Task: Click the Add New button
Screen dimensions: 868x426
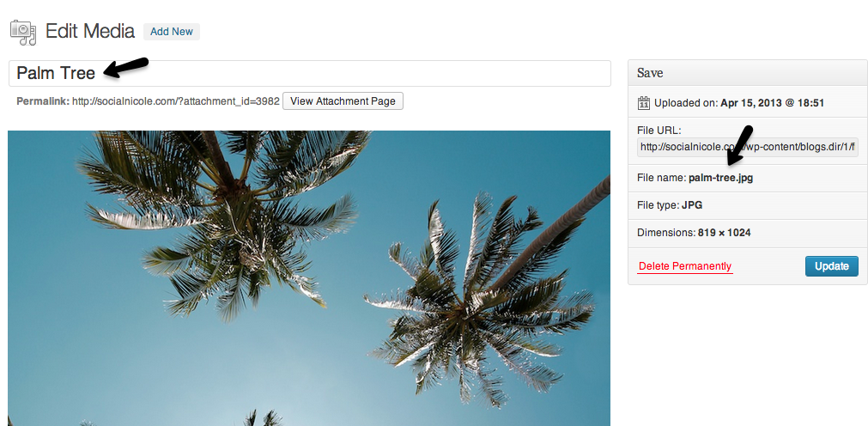Action: tap(172, 32)
